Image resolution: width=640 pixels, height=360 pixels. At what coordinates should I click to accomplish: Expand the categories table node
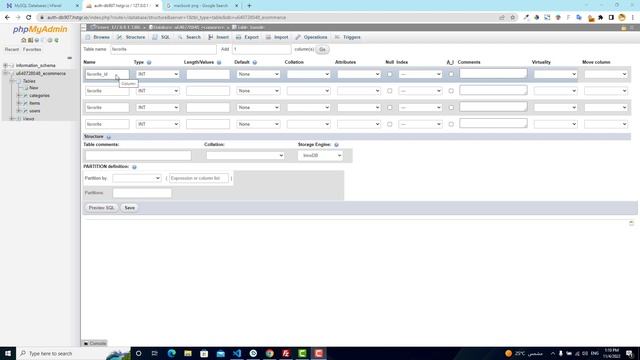click(x=18, y=96)
